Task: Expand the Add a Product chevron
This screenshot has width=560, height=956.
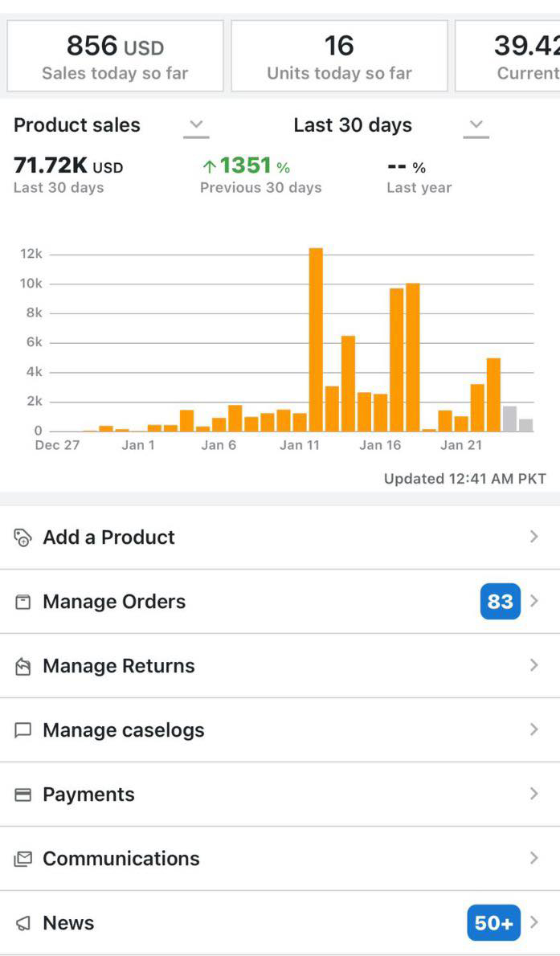Action: [534, 537]
